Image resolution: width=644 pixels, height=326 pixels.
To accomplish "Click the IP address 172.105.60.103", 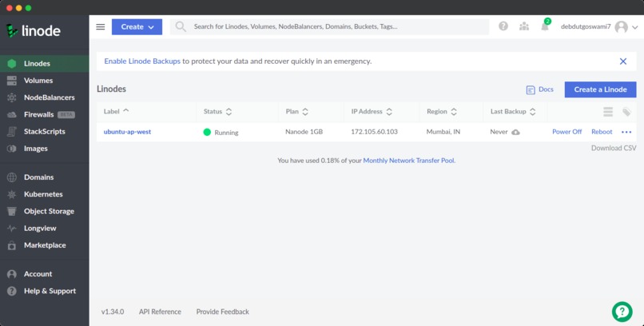I will [374, 132].
